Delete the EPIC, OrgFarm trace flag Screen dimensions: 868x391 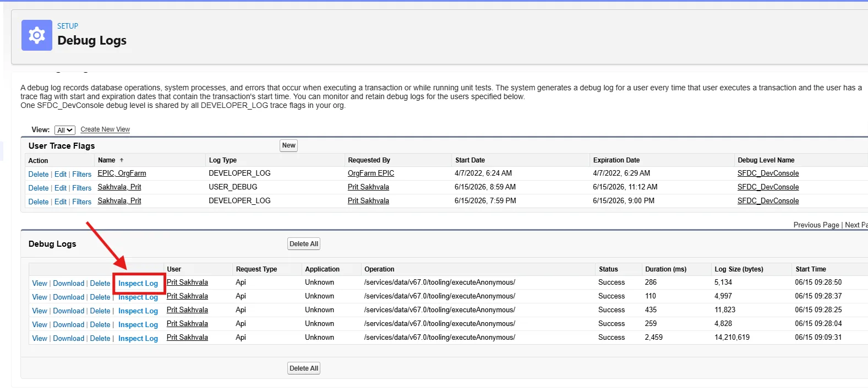click(x=39, y=174)
